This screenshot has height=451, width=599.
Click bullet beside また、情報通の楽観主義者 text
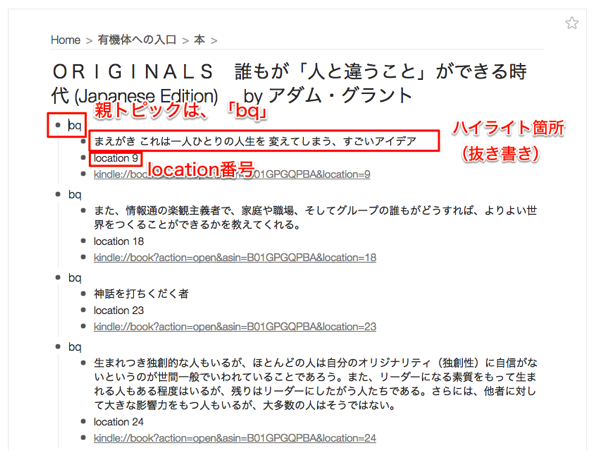tap(84, 211)
